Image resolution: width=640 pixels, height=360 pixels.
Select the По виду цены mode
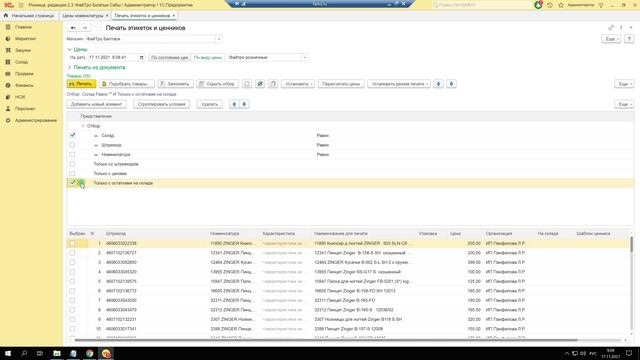point(207,58)
